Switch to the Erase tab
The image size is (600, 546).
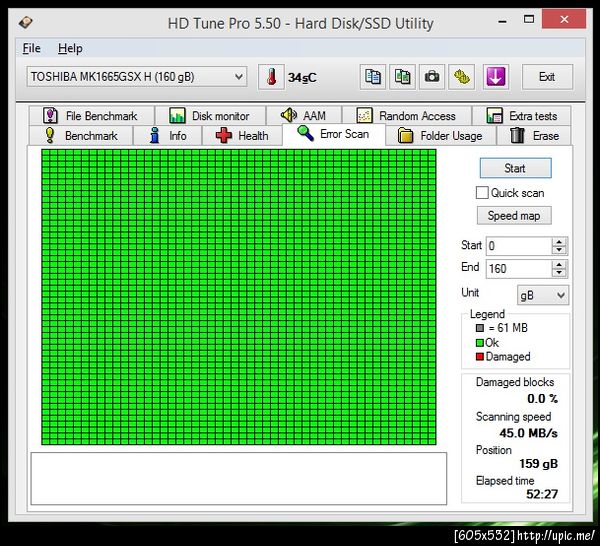click(534, 135)
